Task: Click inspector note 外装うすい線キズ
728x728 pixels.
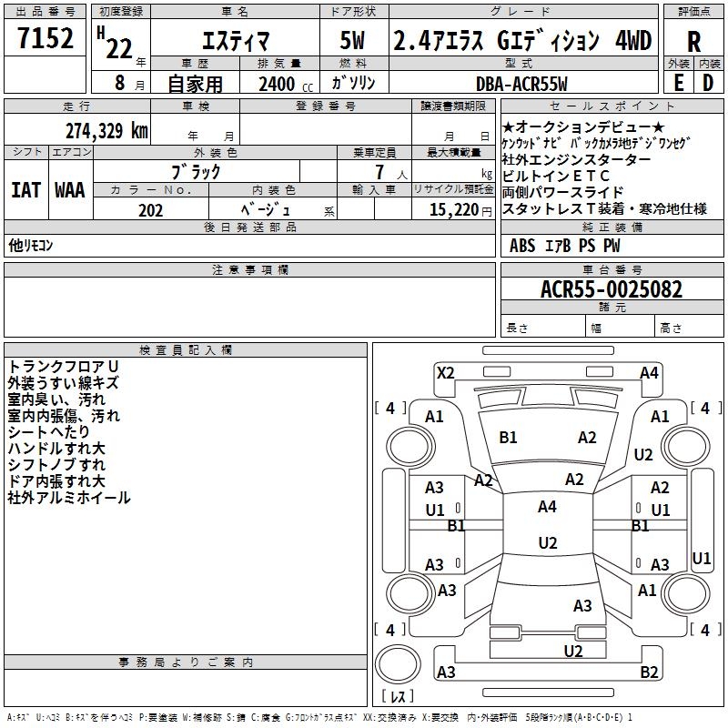Action: click(x=63, y=382)
